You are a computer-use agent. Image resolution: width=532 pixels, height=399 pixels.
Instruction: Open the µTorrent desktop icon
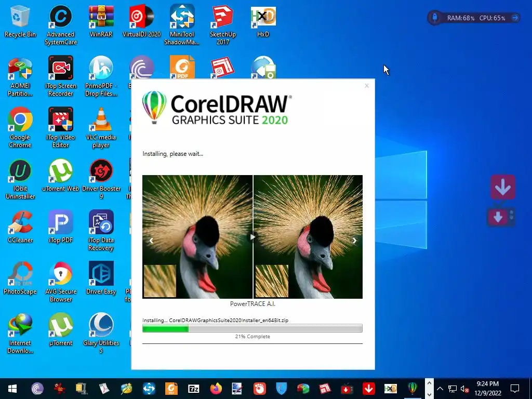click(61, 330)
